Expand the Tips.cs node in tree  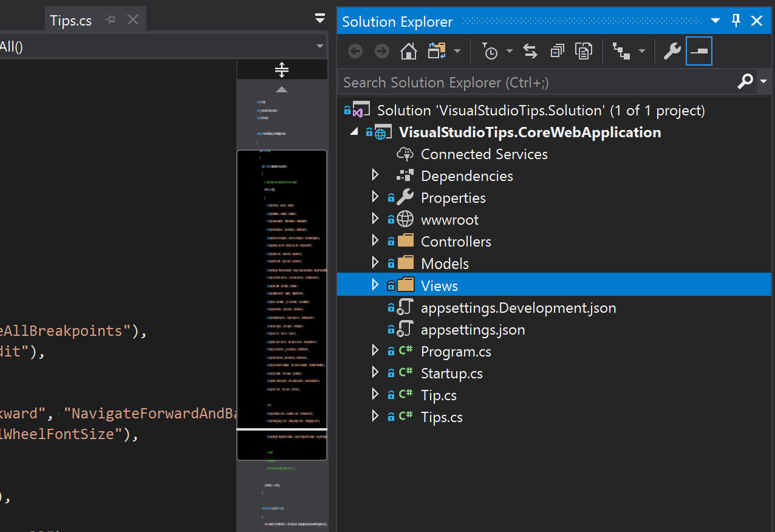pos(375,417)
